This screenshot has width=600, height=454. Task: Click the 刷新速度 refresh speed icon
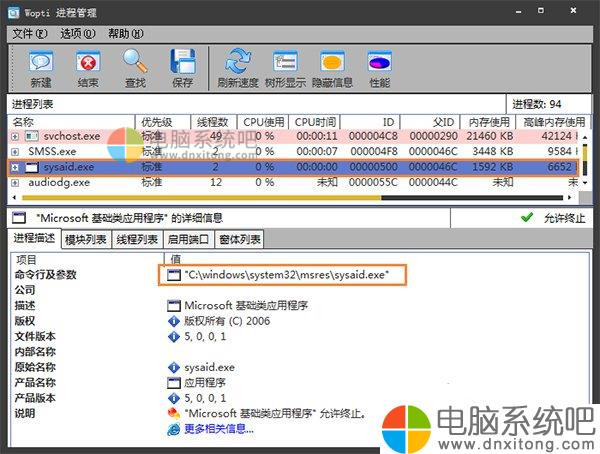pos(238,61)
